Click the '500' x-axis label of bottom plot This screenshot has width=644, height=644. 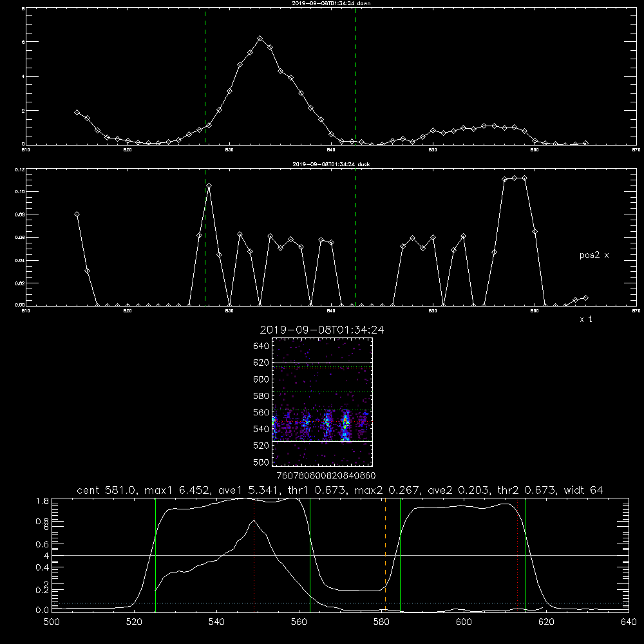[52, 622]
